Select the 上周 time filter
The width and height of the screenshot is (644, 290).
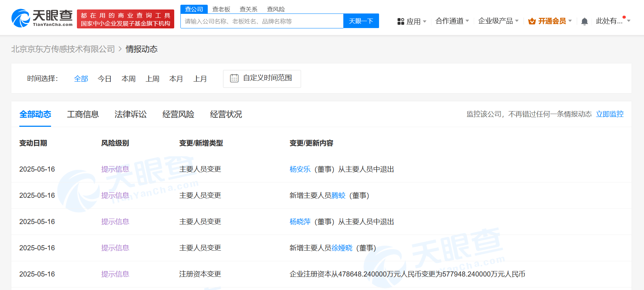pyautogui.click(x=153, y=79)
